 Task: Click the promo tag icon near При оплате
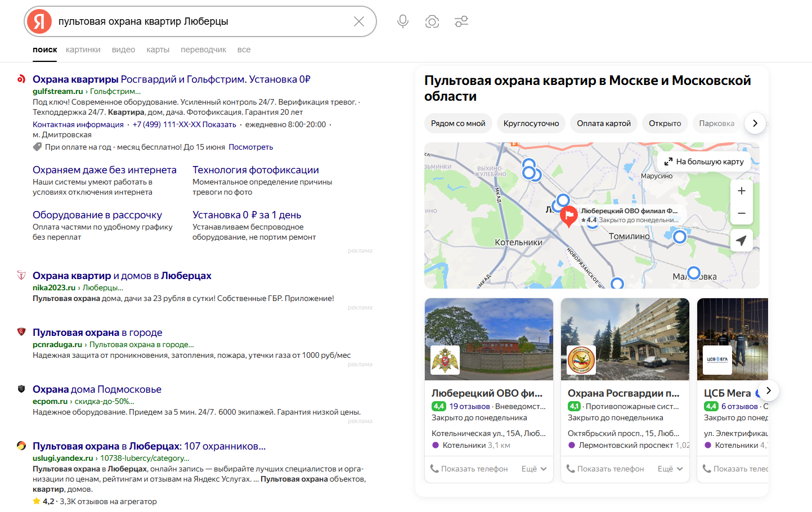point(37,147)
